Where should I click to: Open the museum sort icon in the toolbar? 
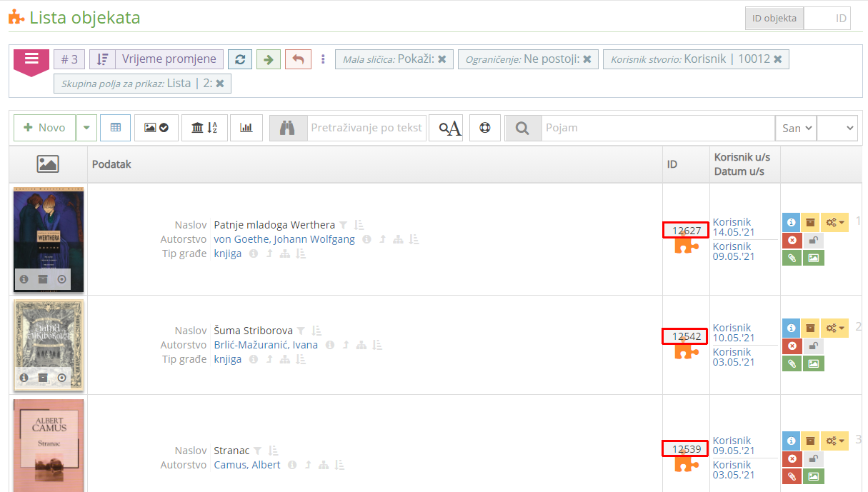click(x=204, y=128)
